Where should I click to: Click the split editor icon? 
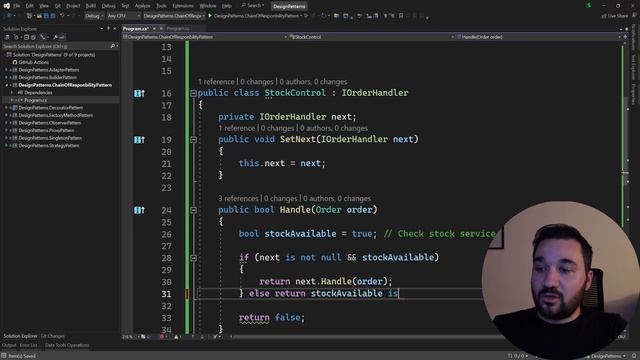[625, 37]
